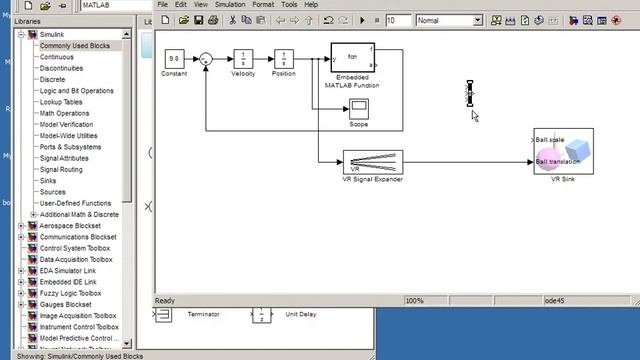Image resolution: width=640 pixels, height=360 pixels.
Task: Open a model with the folder icon
Action: click(184, 20)
